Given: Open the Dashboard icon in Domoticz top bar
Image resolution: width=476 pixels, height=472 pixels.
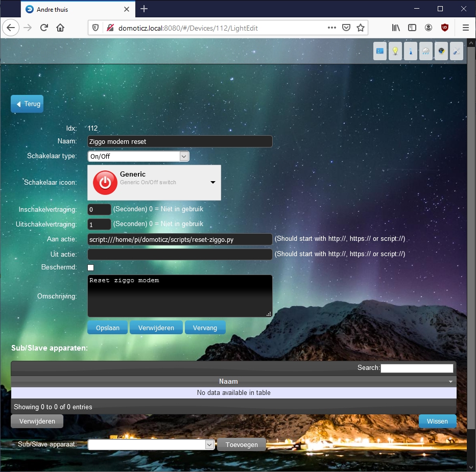Looking at the screenshot, I should pos(380,51).
